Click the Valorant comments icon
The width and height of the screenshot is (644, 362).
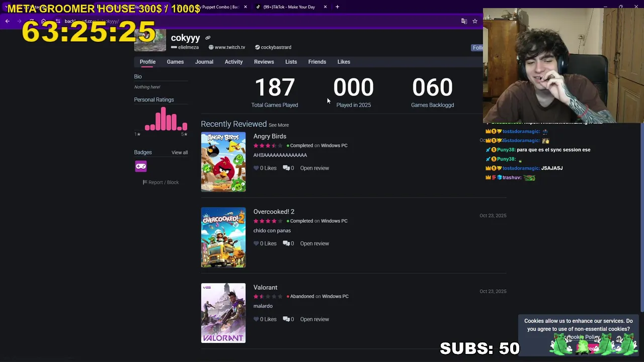tap(286, 319)
